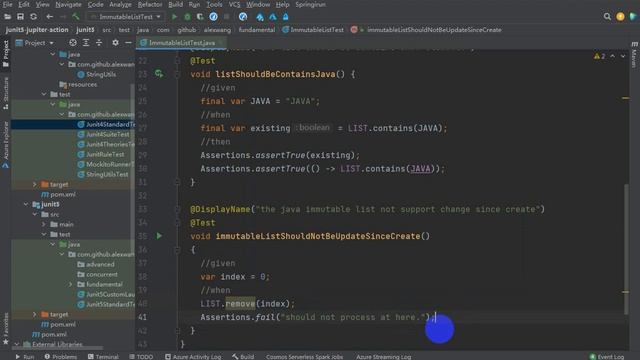Viewport: 640px width, 360px height.
Task: Expand the junit5 main folder
Action: pos(44,224)
